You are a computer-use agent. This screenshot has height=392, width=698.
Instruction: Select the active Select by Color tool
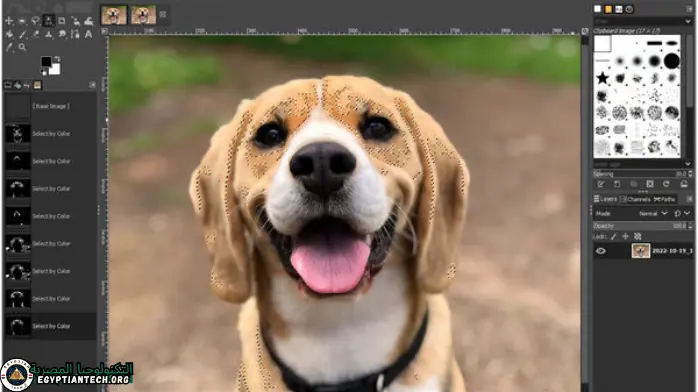(49, 20)
